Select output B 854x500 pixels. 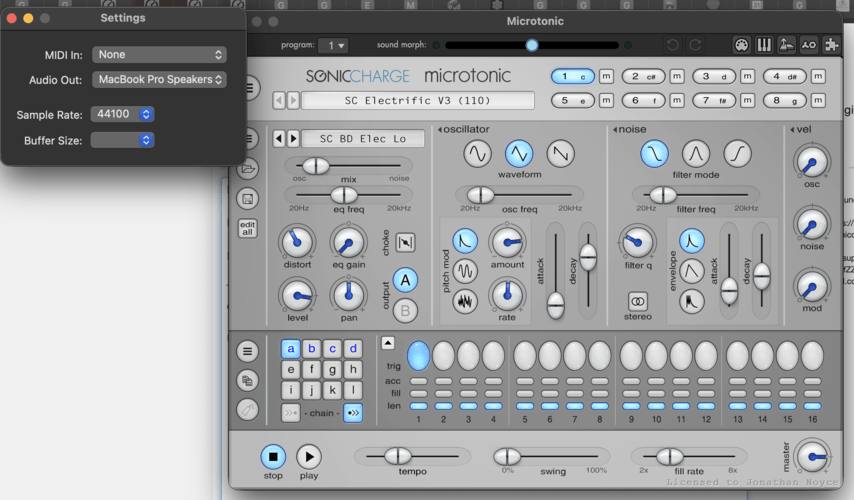[405, 310]
